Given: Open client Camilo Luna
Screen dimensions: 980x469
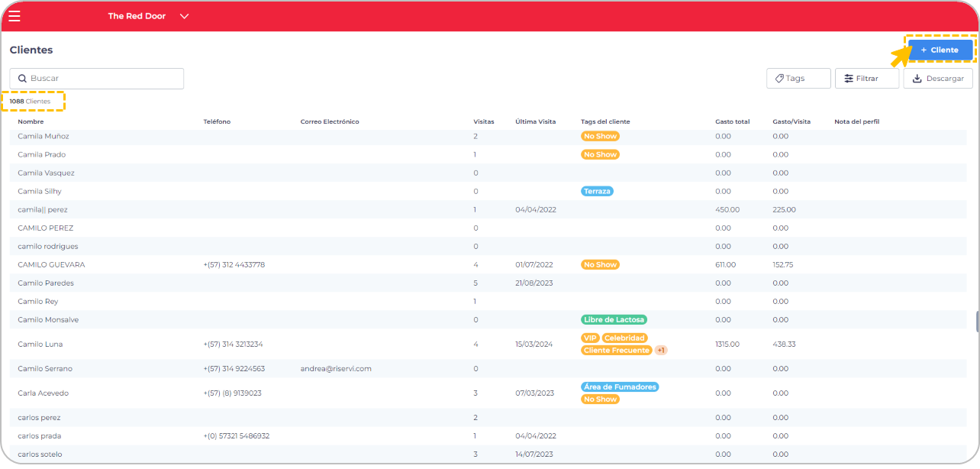Looking at the screenshot, I should pos(40,344).
